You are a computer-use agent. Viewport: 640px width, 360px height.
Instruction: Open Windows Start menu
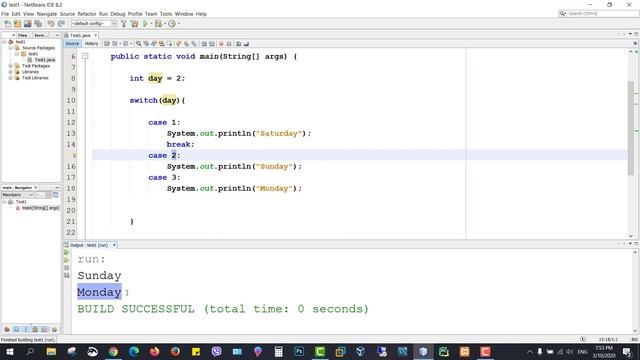[9, 351]
